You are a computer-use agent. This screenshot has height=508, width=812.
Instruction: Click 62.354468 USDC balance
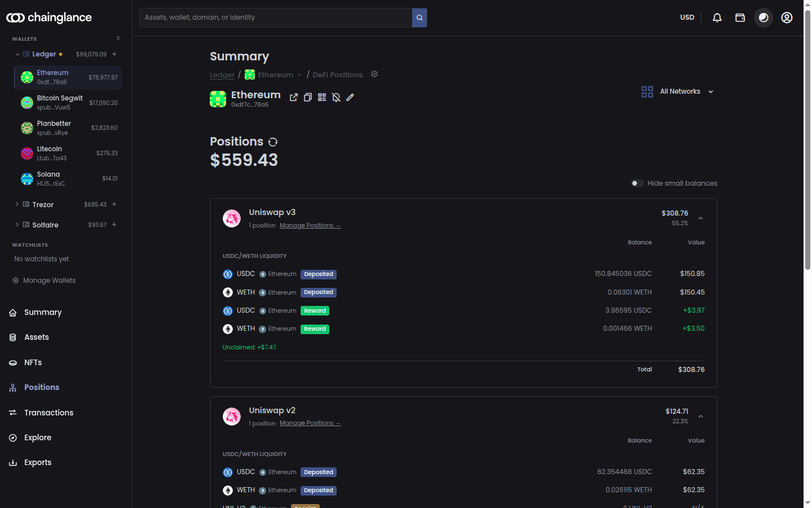pyautogui.click(x=624, y=472)
